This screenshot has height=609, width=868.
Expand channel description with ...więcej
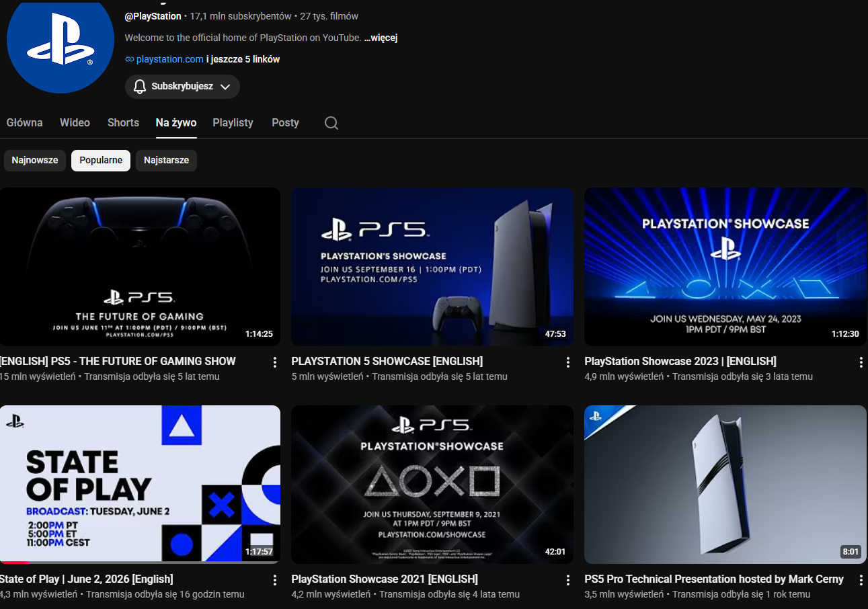click(381, 38)
